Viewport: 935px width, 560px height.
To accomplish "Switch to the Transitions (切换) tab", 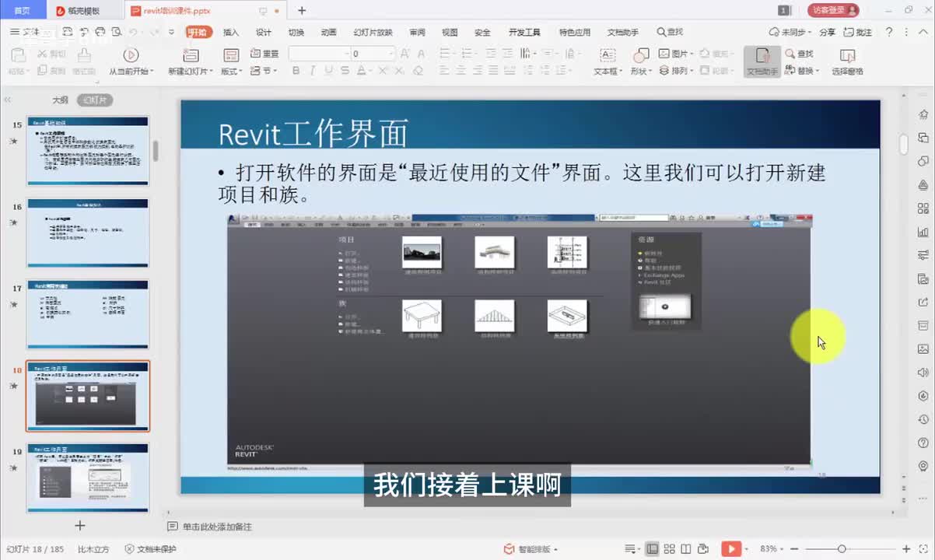I will tap(296, 33).
